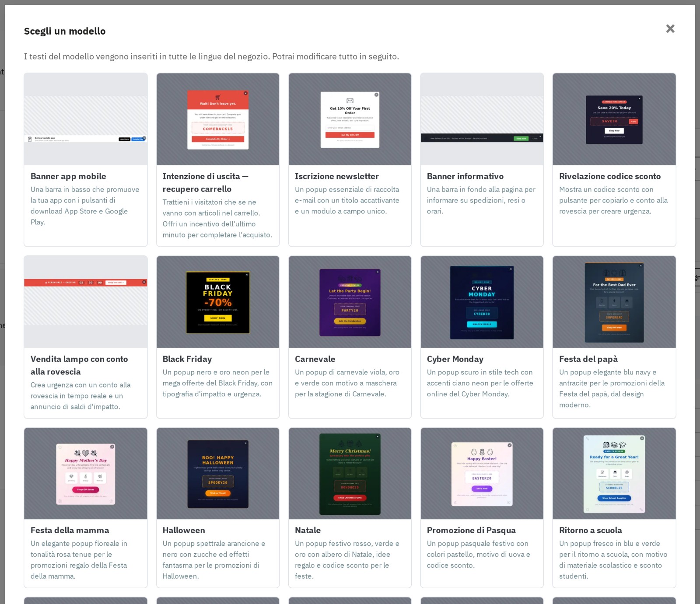Click the Promozione di Pasqua title
Image resolution: width=700 pixels, height=604 pixels.
click(x=471, y=530)
